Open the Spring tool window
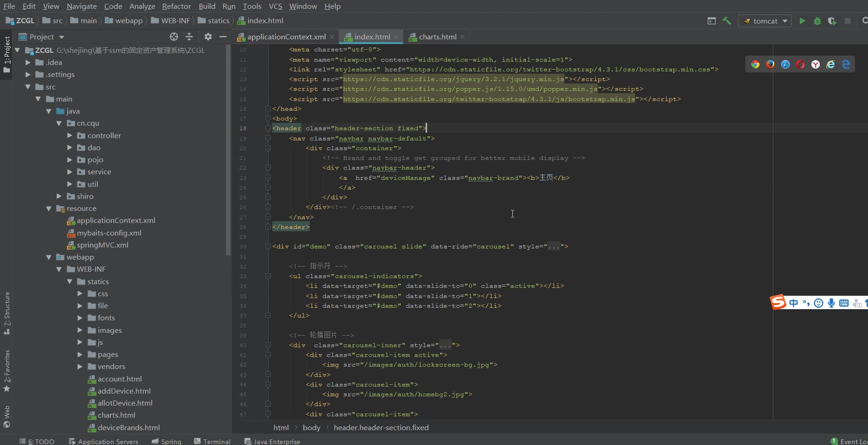The height and width of the screenshot is (445, 868). [x=166, y=441]
